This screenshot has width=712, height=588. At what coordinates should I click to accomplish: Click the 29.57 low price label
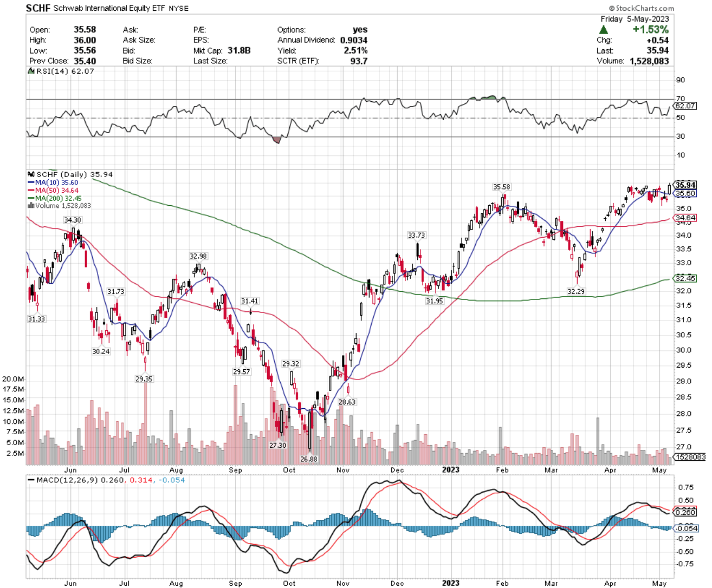pyautogui.click(x=242, y=372)
